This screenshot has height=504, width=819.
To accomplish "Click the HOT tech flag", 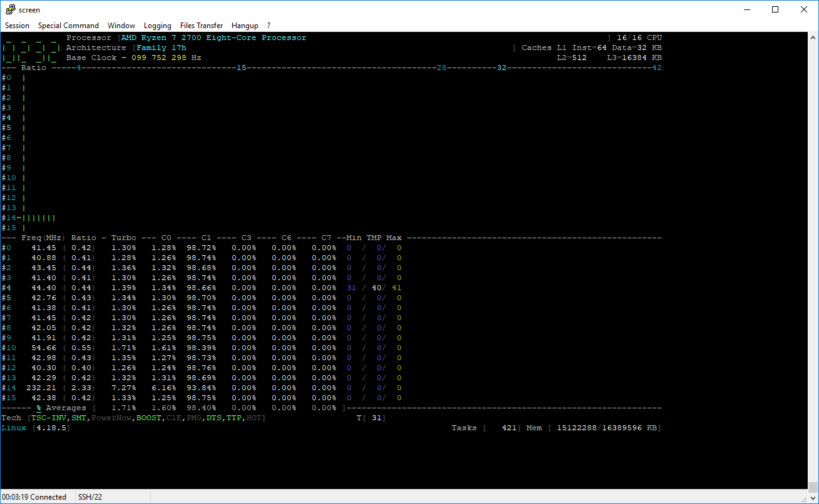I will pos(254,418).
